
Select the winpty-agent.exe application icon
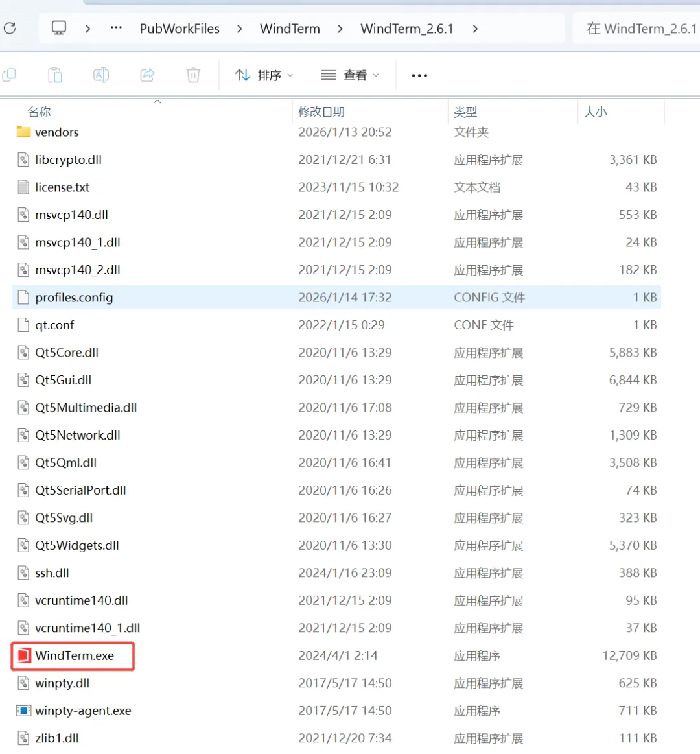tap(23, 711)
